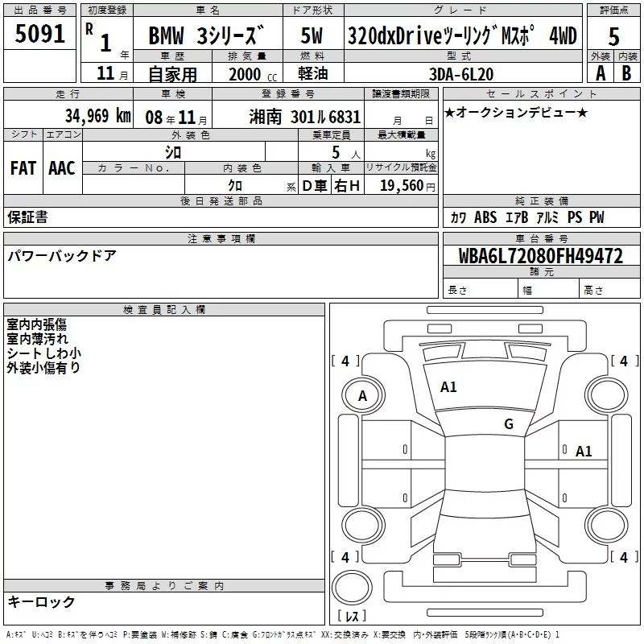
Task: Click the 譲渡書類期限 header
Action: (401, 94)
